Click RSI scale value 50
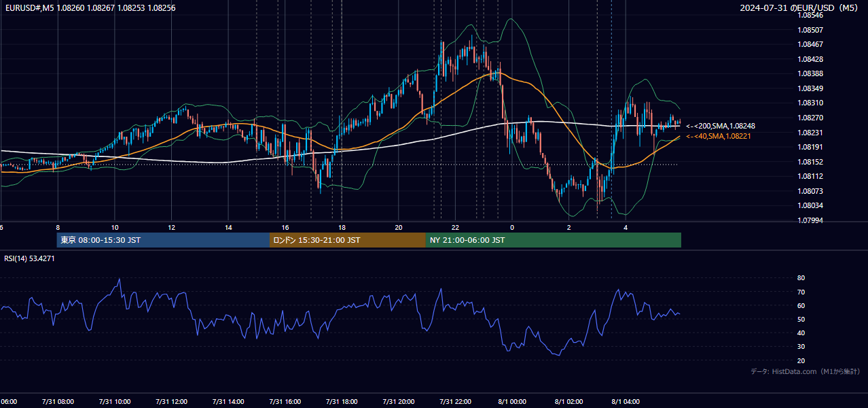Viewport: 868px width, 408px height. [801, 319]
